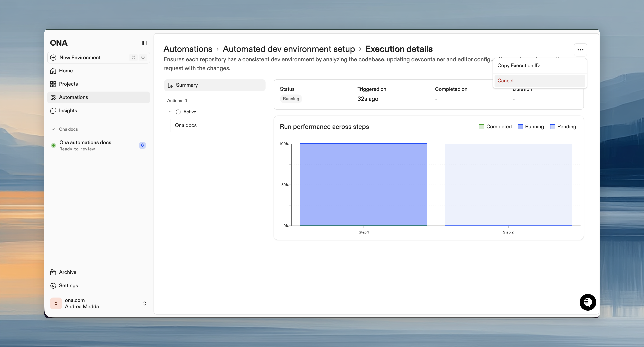Click the Projects grid icon
The height and width of the screenshot is (347, 644).
click(x=53, y=84)
